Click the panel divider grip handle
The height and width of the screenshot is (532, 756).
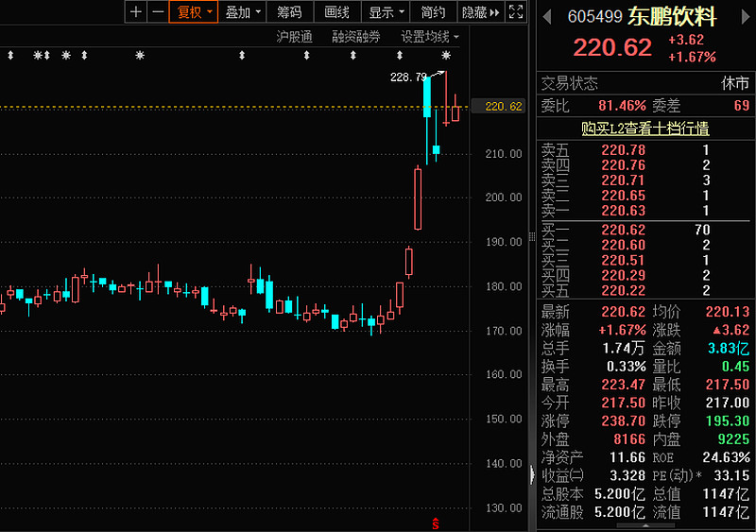click(x=532, y=236)
